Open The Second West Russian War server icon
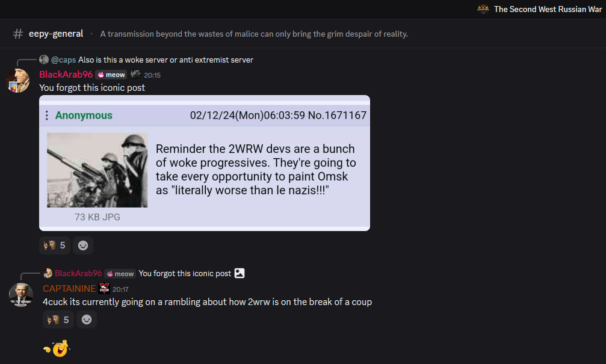The image size is (606, 364). pos(483,9)
